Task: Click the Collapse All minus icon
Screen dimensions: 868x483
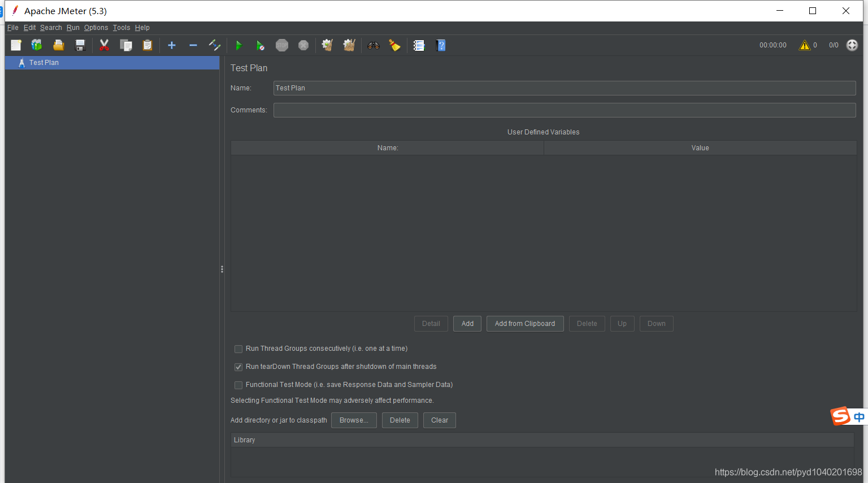Action: 193,45
